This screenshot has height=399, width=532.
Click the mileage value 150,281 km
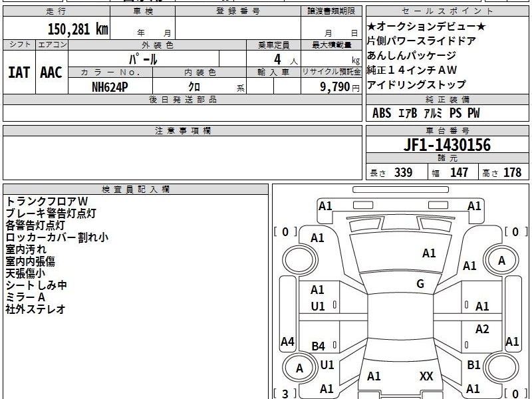pos(78,29)
